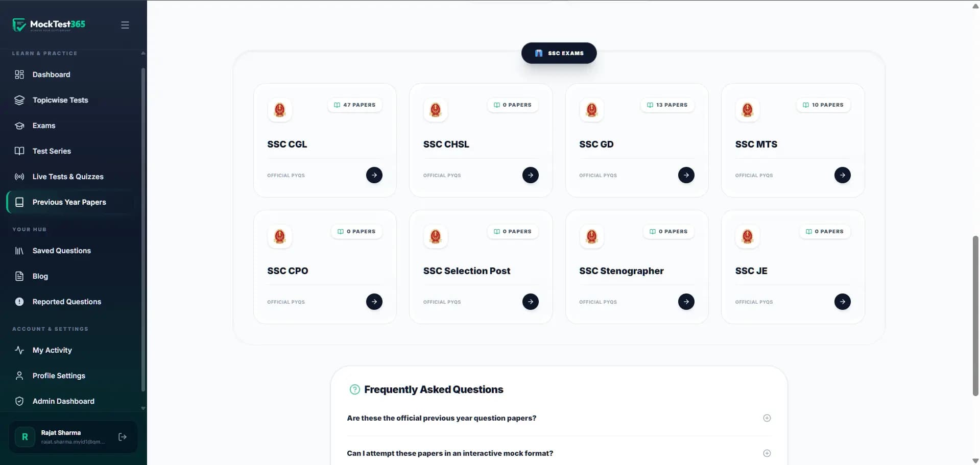The width and height of the screenshot is (980, 465).
Task: Click the SSC MTS emblem icon
Action: 748,110
